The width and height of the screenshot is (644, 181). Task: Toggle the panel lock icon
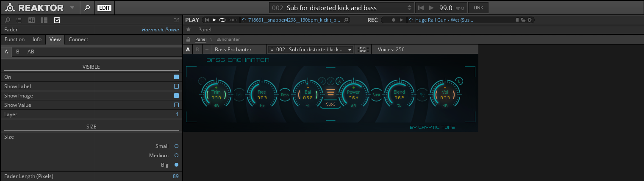pyautogui.click(x=189, y=39)
